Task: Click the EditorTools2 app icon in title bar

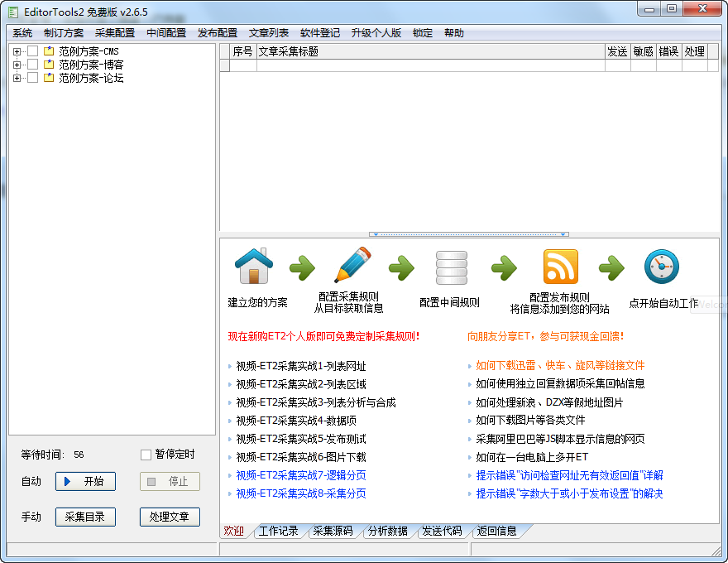Action: (13, 12)
